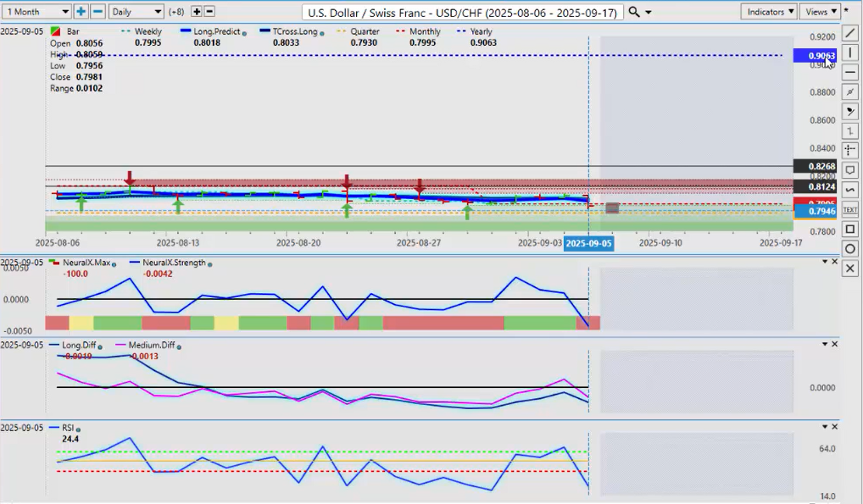Screen dimensions: 863x504
Task: Toggle the TCross.Long indicator dot
Action: point(321,32)
